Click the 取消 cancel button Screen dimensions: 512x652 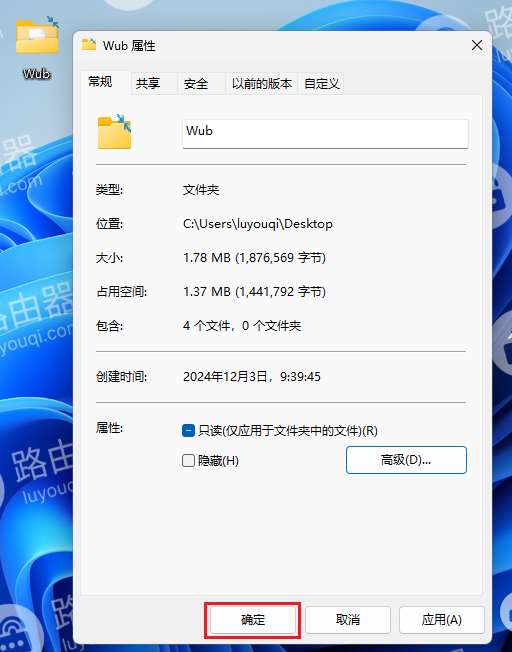point(348,620)
